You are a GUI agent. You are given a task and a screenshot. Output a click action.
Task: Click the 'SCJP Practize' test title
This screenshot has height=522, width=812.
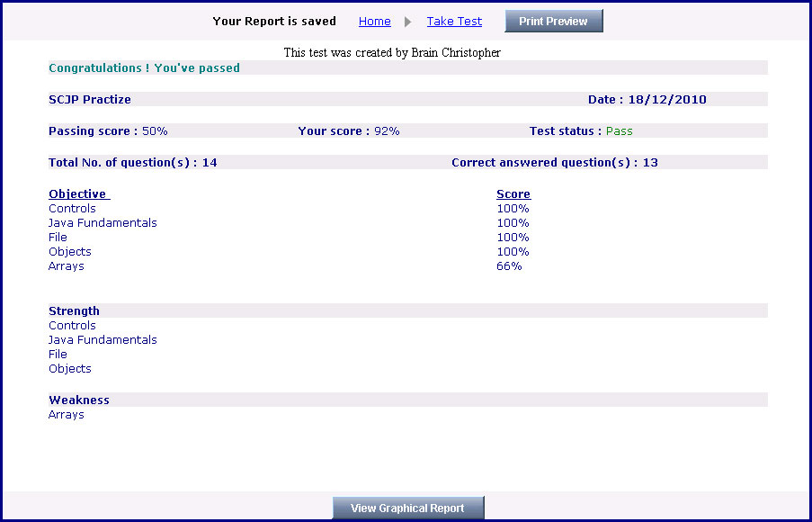click(90, 100)
